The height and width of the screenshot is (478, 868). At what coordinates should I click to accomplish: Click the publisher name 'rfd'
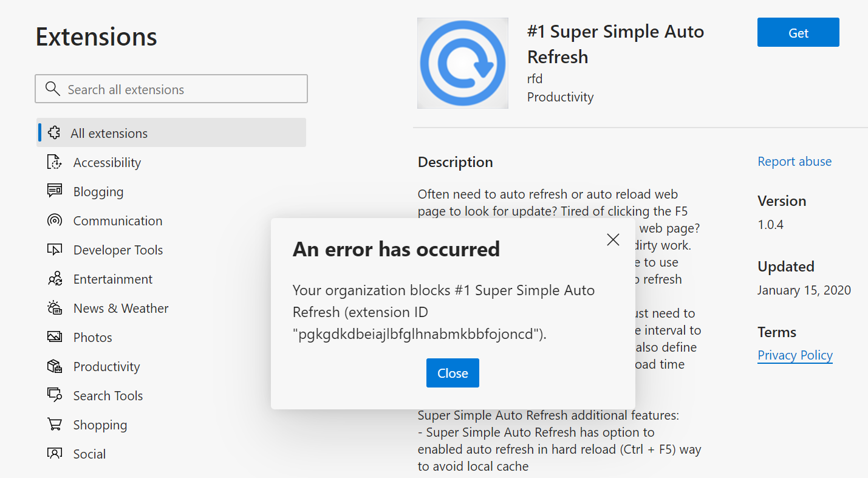tap(535, 78)
